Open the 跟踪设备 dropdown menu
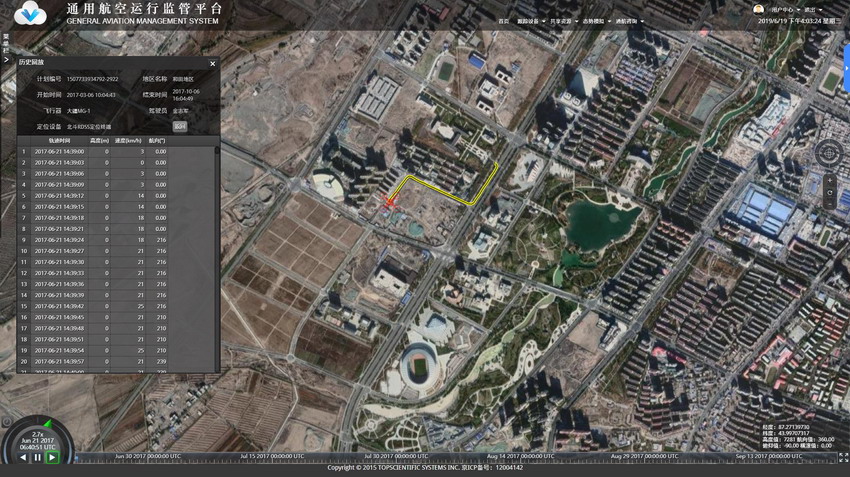 [x=529, y=21]
